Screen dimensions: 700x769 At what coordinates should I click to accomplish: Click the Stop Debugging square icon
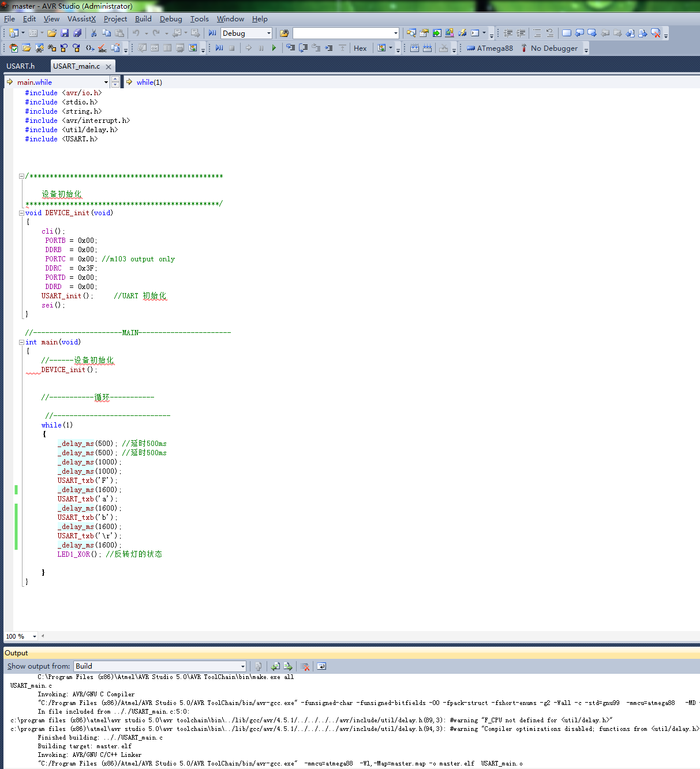232,48
